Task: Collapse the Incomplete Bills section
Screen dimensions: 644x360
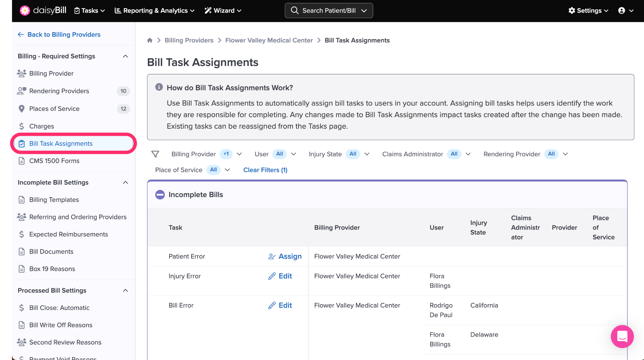Action: point(160,194)
